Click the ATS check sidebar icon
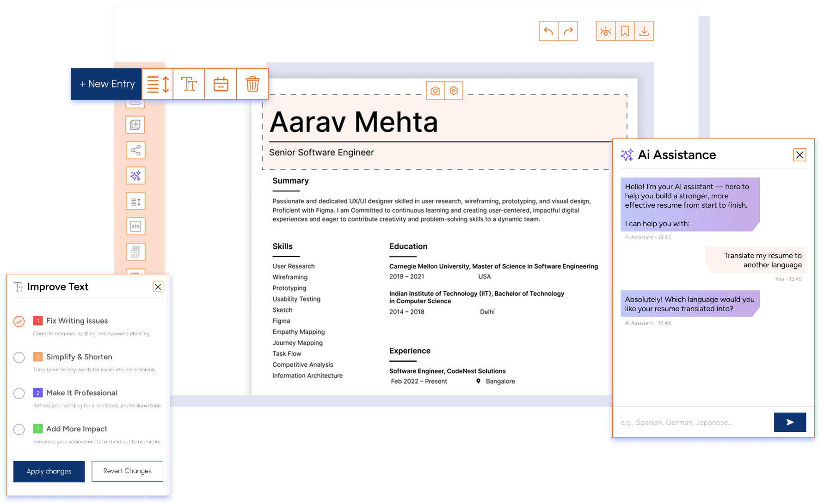Image resolution: width=824 pixels, height=504 pixels. click(x=135, y=227)
